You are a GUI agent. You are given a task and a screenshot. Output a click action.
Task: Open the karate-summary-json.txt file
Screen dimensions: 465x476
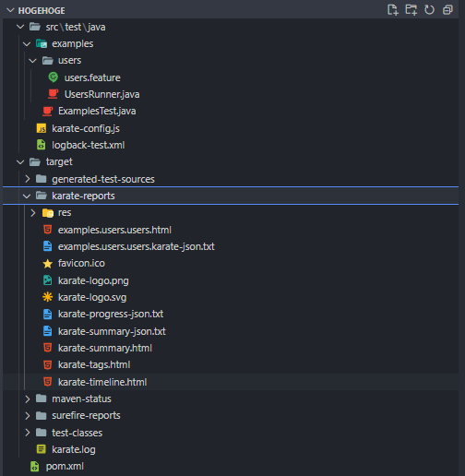coord(112,331)
